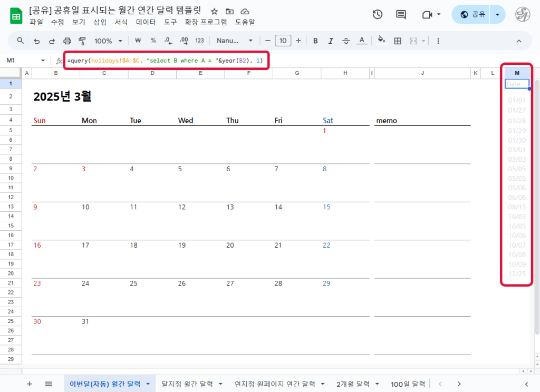Click the search magnifier in toolbar
This screenshot has width=540, height=392.
(21, 41)
